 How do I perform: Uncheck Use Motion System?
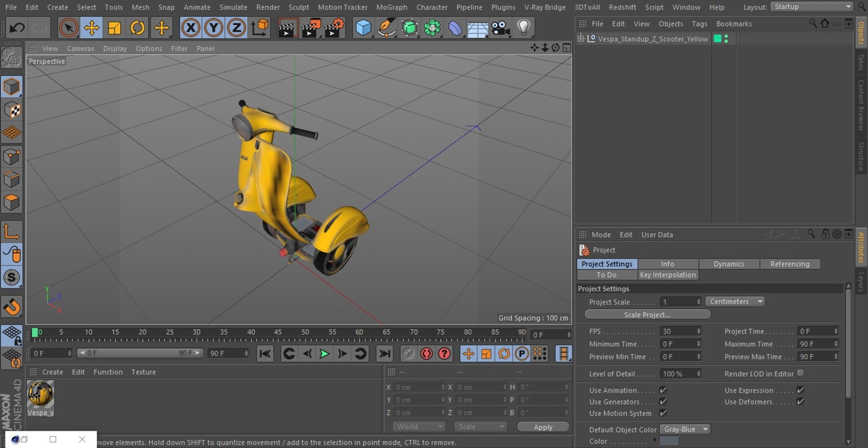pyautogui.click(x=663, y=413)
